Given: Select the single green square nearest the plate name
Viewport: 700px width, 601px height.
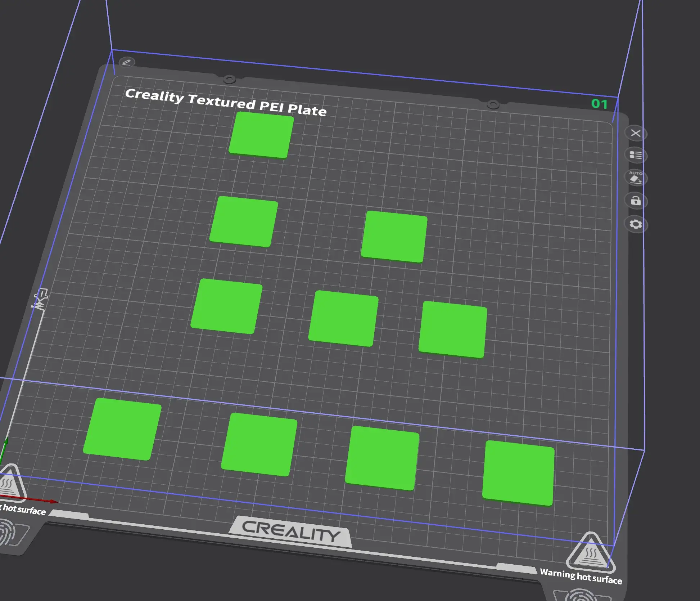Looking at the screenshot, I should point(261,135).
